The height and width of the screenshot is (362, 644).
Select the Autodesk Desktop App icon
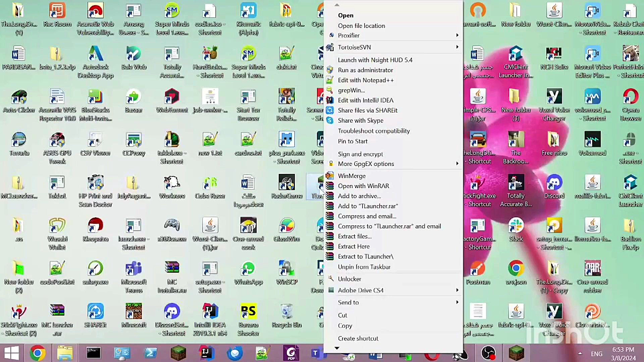96,62
